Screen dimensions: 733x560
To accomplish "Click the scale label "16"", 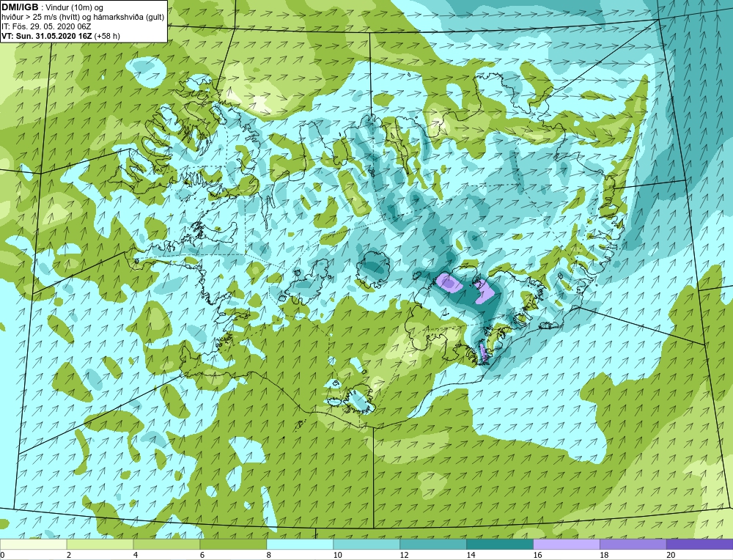I will pos(537,555).
